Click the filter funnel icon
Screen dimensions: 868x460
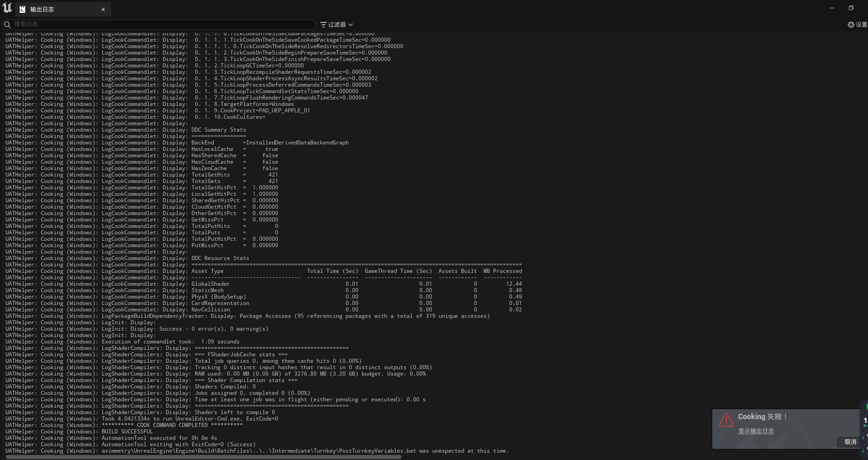pyautogui.click(x=323, y=25)
